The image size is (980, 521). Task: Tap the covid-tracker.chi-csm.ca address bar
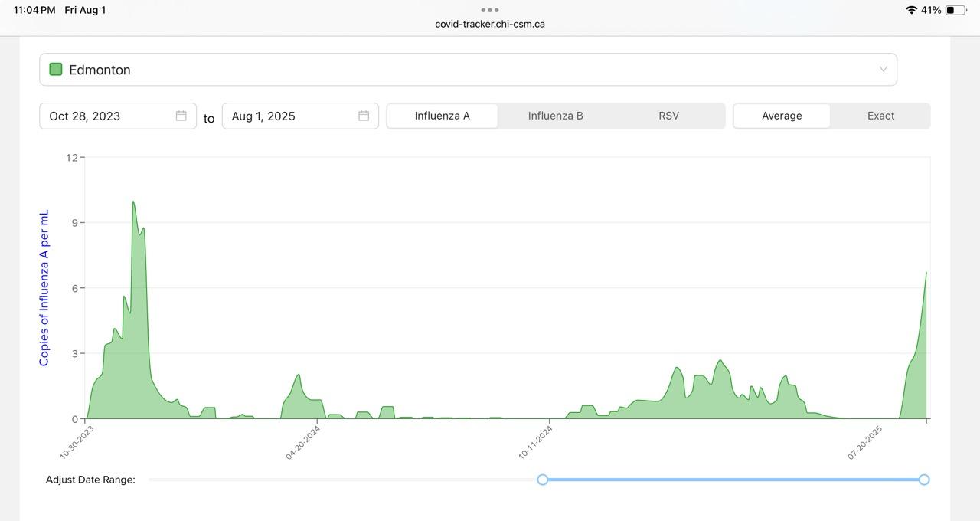coord(490,24)
